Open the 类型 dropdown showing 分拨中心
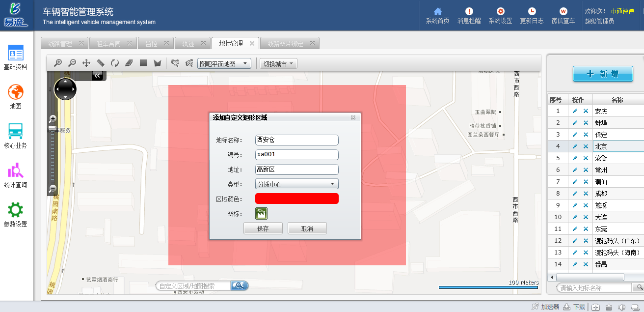644x312 pixels. (x=297, y=184)
